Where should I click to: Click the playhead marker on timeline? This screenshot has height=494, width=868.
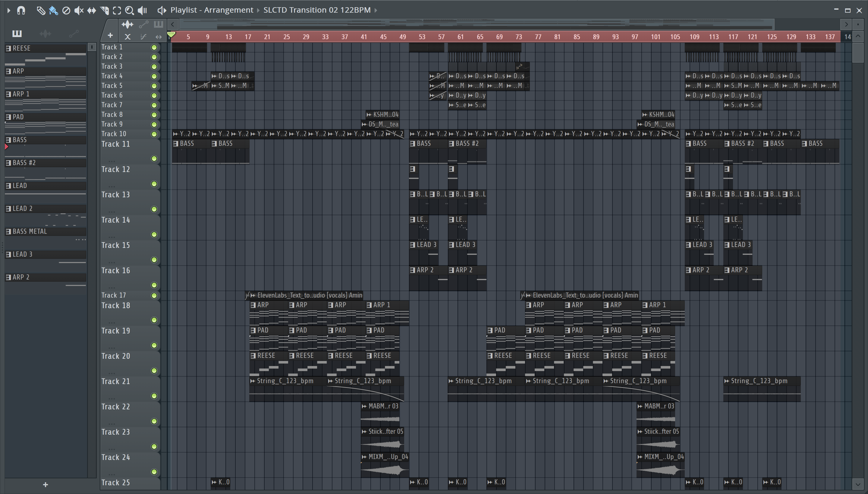point(171,35)
